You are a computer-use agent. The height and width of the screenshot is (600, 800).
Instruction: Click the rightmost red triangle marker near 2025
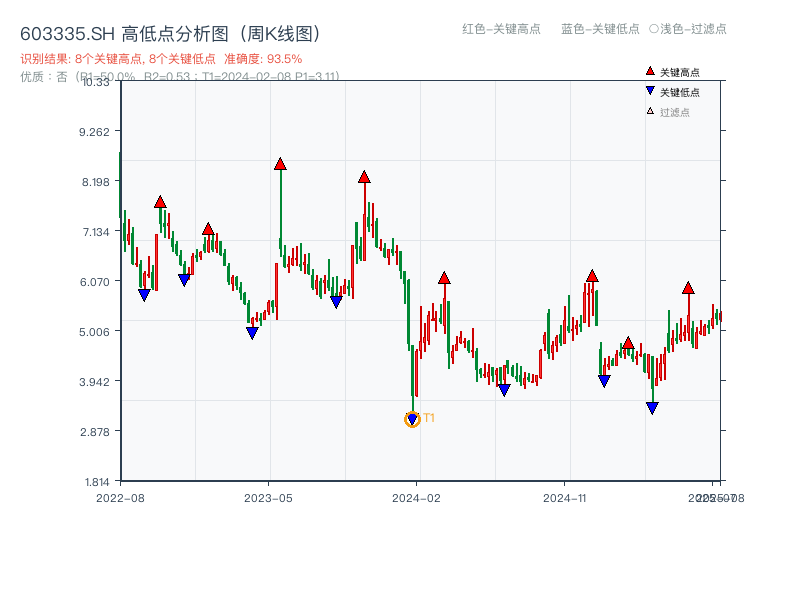pyautogui.click(x=688, y=286)
